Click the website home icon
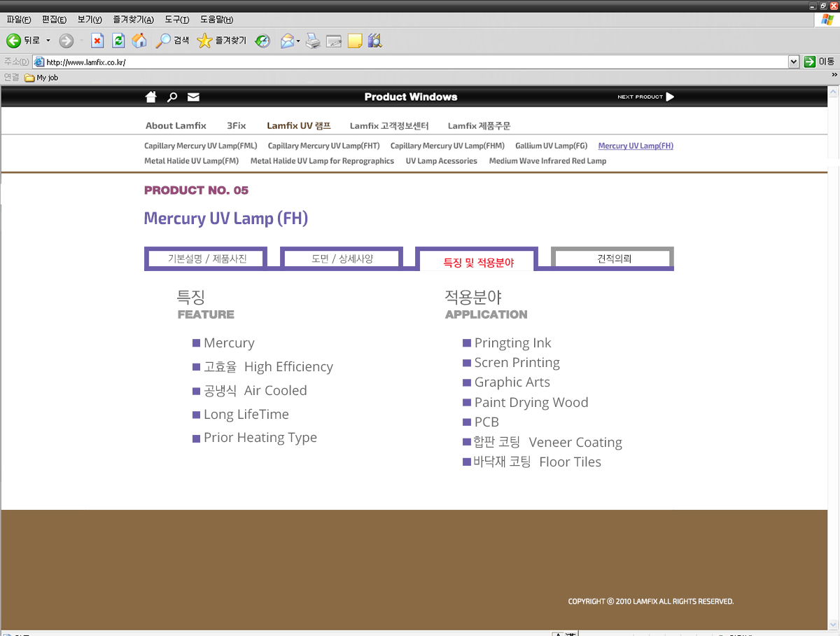Screen dimensions: 840x636 click(150, 97)
